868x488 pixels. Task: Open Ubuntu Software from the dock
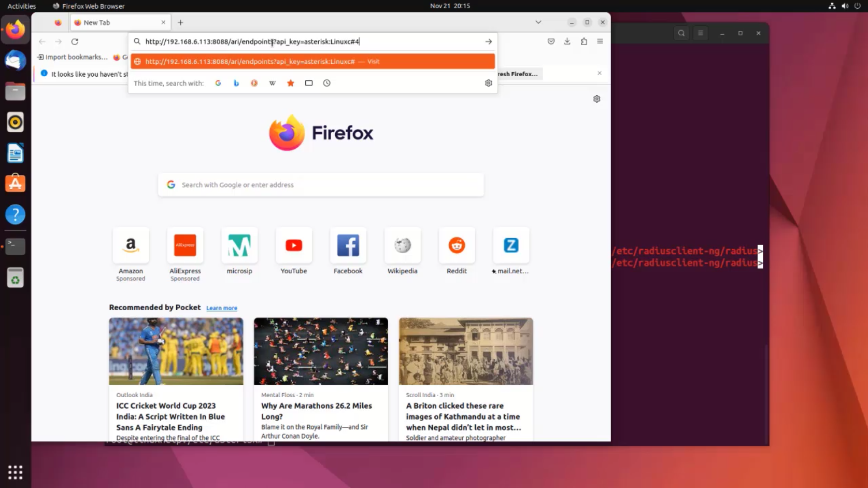15,184
